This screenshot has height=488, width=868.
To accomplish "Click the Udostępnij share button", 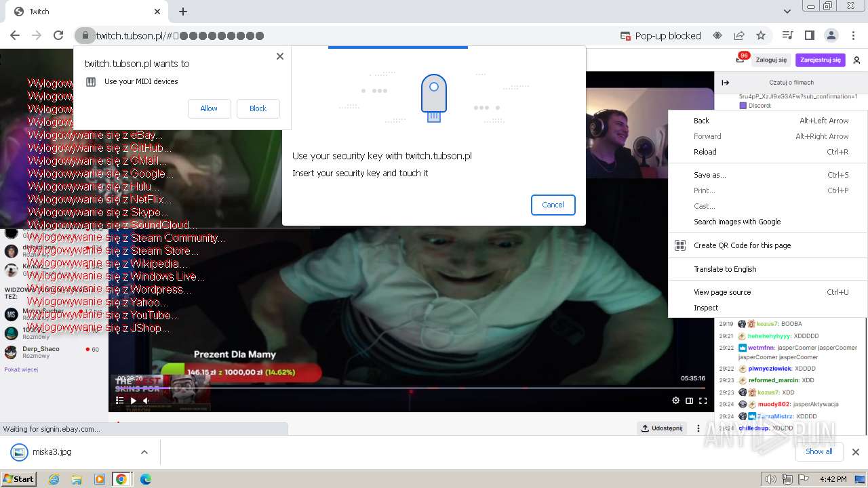I will coord(662,428).
